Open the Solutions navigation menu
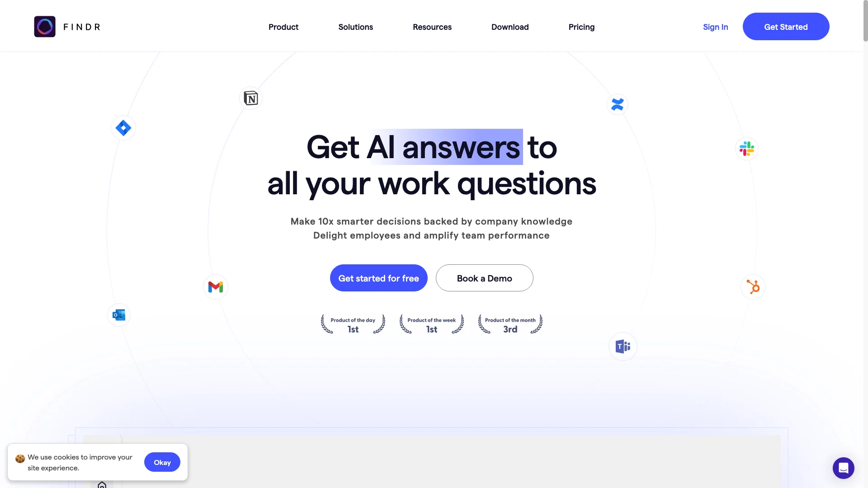 click(355, 26)
